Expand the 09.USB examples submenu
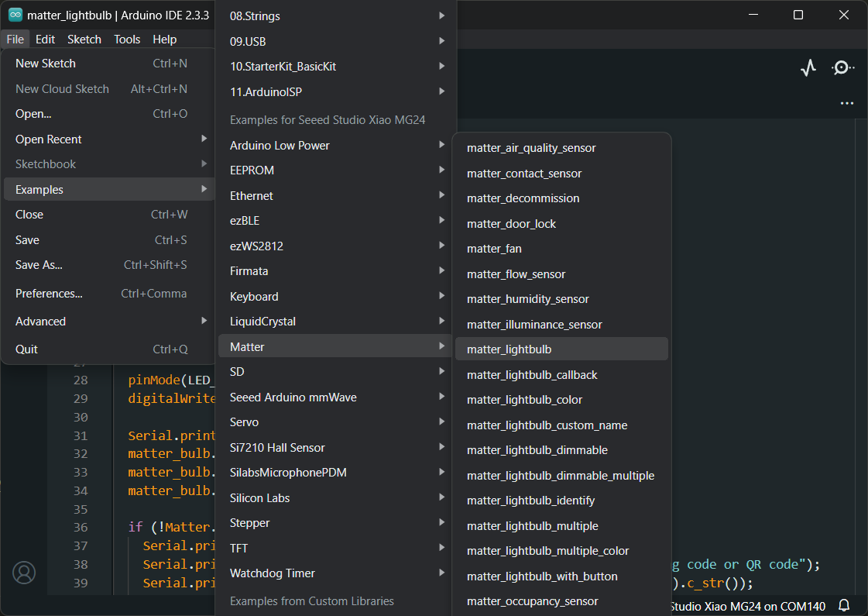The height and width of the screenshot is (616, 868). (336, 42)
